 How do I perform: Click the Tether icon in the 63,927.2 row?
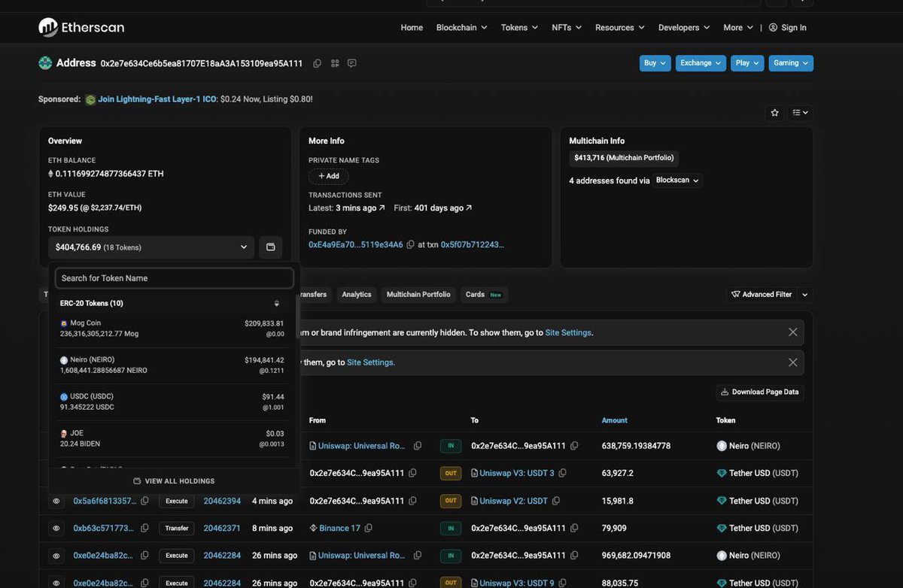tap(722, 474)
